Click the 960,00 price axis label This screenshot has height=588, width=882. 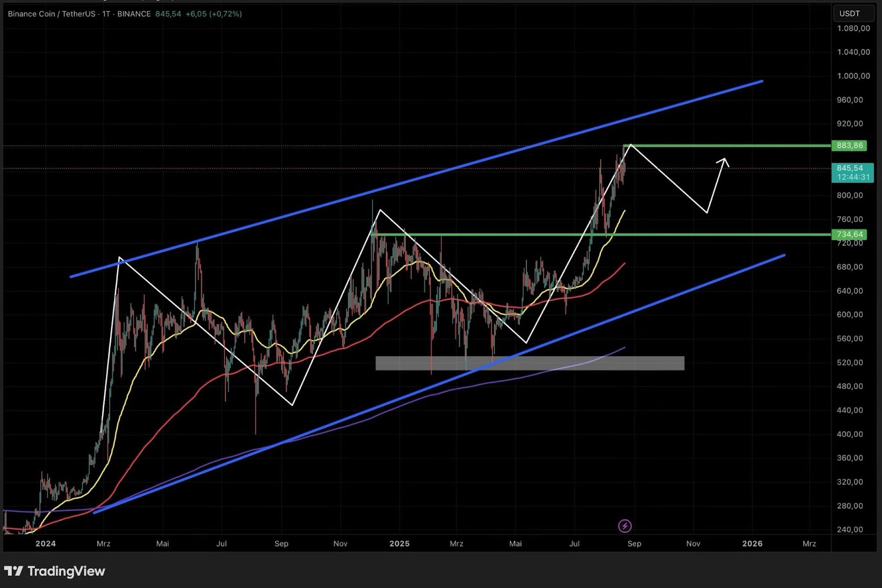(x=850, y=100)
